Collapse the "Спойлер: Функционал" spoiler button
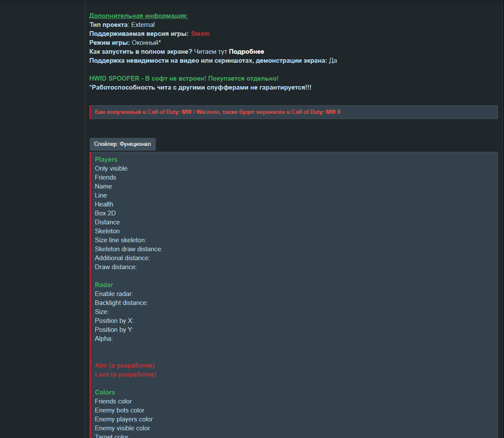Viewport: 504px width, 438px height. tap(122, 144)
